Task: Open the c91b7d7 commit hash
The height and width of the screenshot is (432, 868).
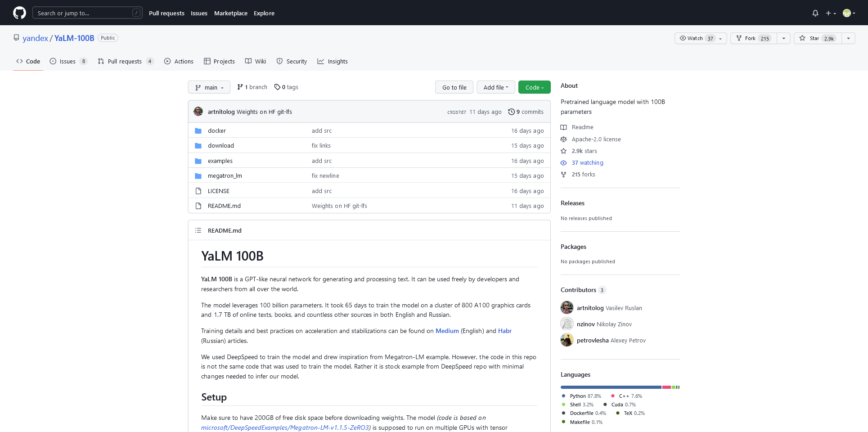Action: 456,112
